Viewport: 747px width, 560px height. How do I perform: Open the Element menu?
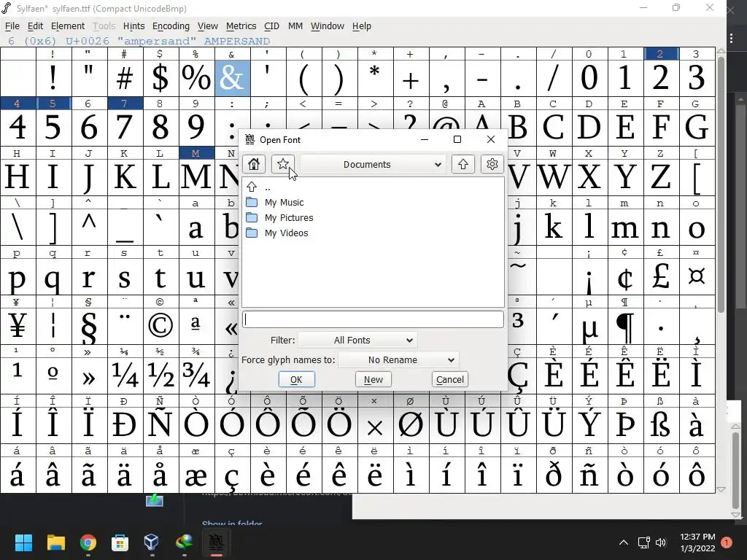(68, 26)
